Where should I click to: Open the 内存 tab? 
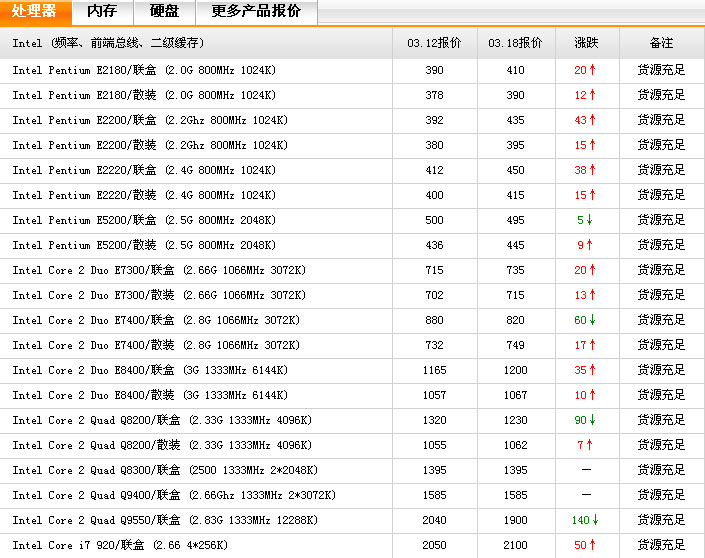103,12
